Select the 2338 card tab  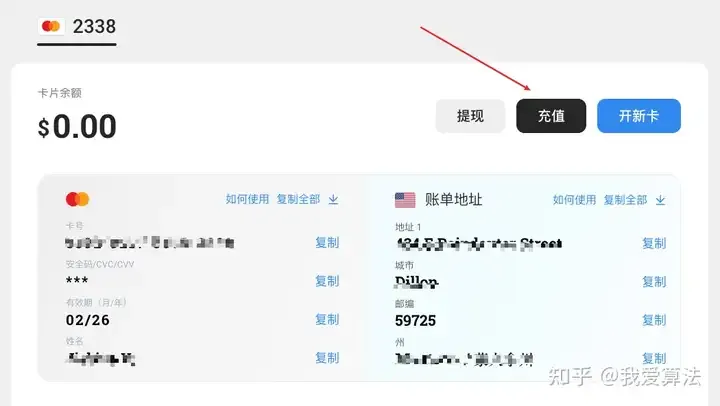(77, 27)
